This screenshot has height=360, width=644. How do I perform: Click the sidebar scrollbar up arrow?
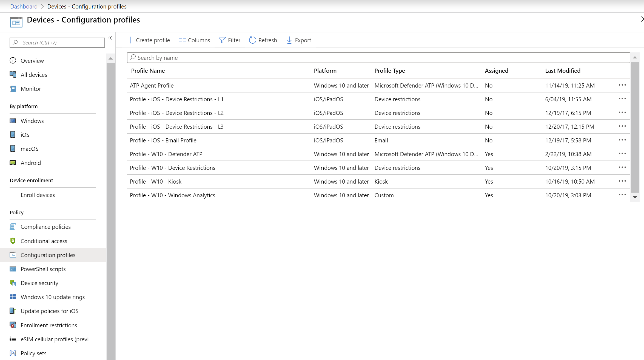pos(111,58)
